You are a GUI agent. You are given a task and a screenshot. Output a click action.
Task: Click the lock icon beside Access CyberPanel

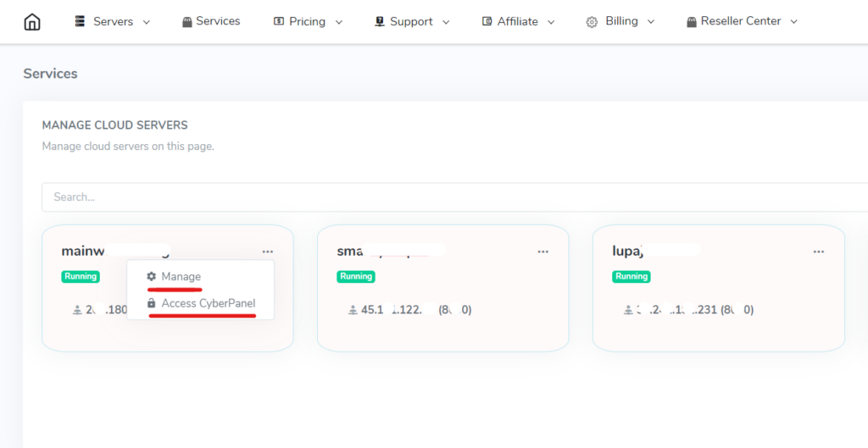pyautogui.click(x=151, y=303)
